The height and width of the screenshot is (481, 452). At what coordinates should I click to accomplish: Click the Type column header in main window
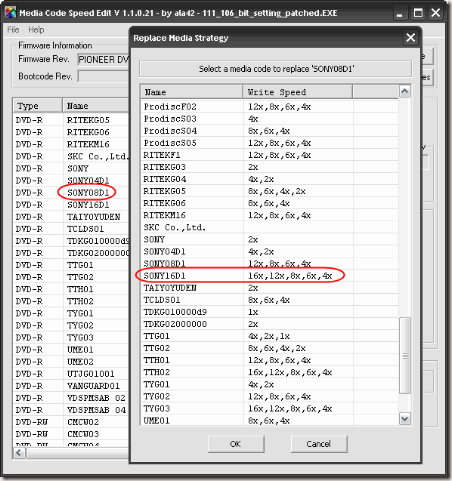[x=38, y=106]
